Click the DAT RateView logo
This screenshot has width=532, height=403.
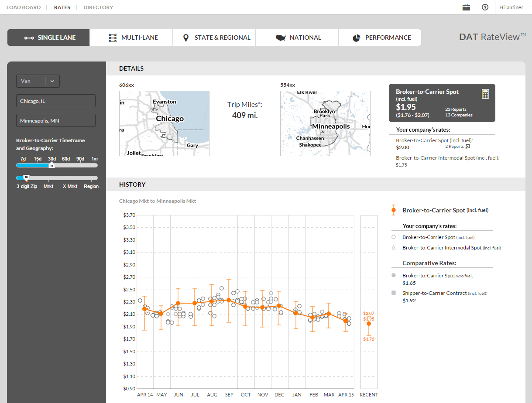[492, 37]
